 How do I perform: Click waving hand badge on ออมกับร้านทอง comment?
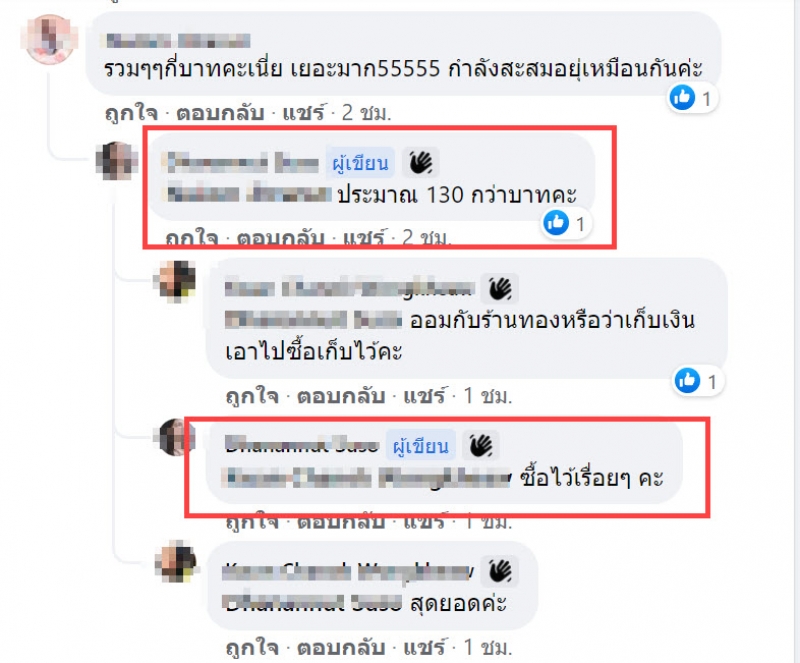[x=501, y=289]
